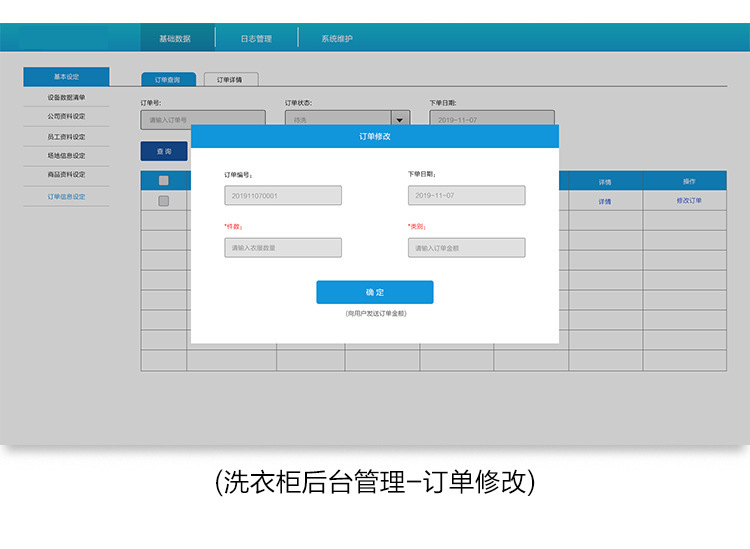The width and height of the screenshot is (750, 549).
Task: Click the 类别 order amount input
Action: tap(466, 247)
